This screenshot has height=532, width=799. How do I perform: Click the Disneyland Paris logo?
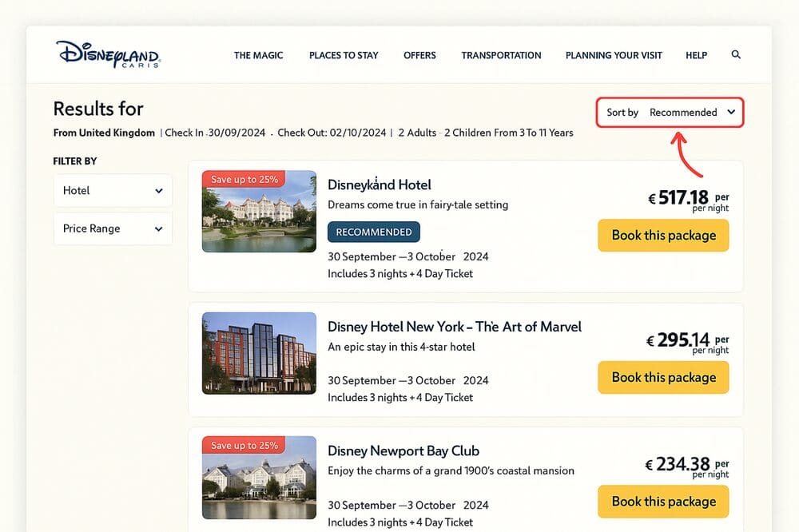coord(108,54)
